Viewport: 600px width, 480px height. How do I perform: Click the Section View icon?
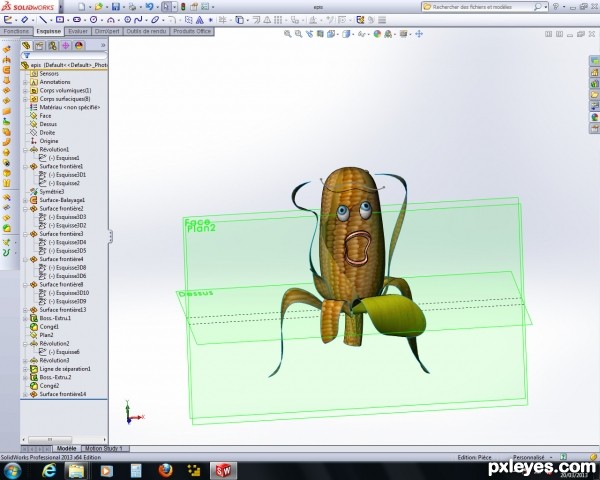pos(320,34)
